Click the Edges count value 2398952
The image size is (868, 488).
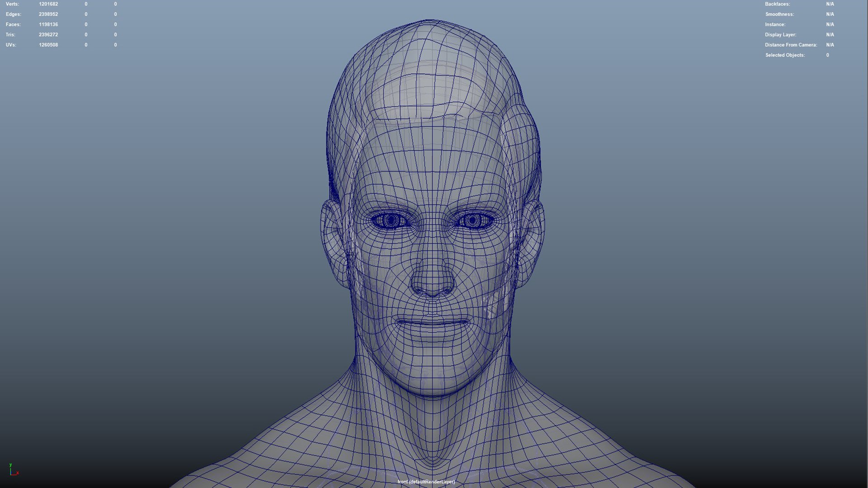coord(48,14)
